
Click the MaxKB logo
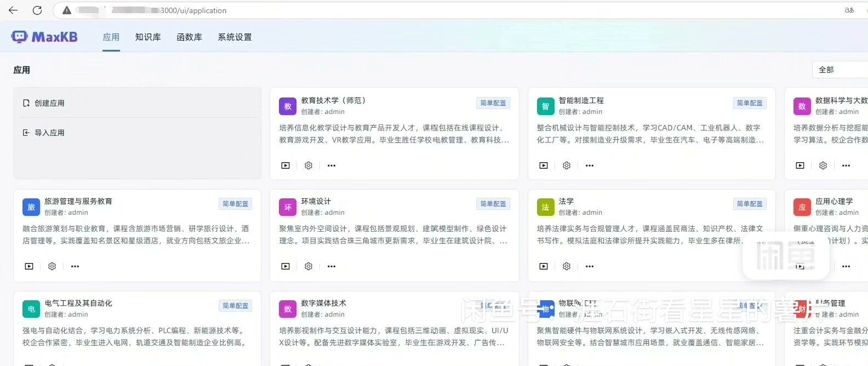point(44,37)
